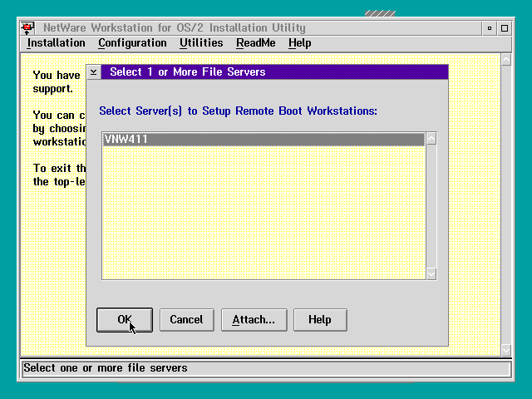
Task: Open the dialog system menu icon
Action: pyautogui.click(x=94, y=72)
